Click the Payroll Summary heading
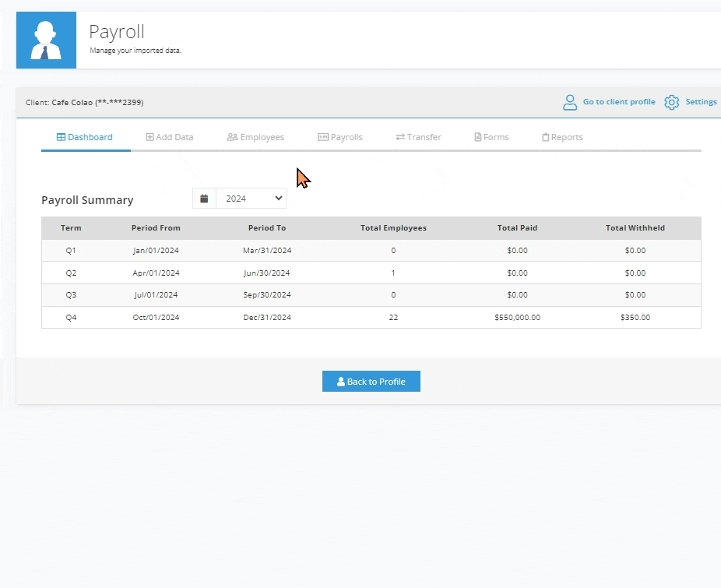The width and height of the screenshot is (721, 588). pyautogui.click(x=87, y=200)
